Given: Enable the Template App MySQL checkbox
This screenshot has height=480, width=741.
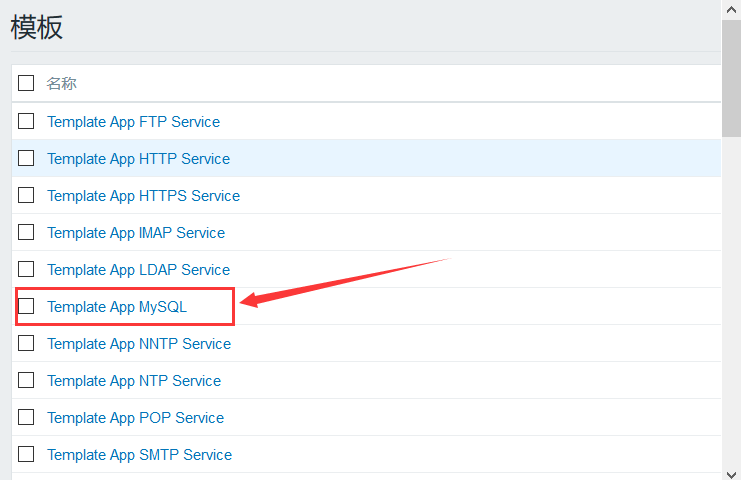Looking at the screenshot, I should click(26, 306).
